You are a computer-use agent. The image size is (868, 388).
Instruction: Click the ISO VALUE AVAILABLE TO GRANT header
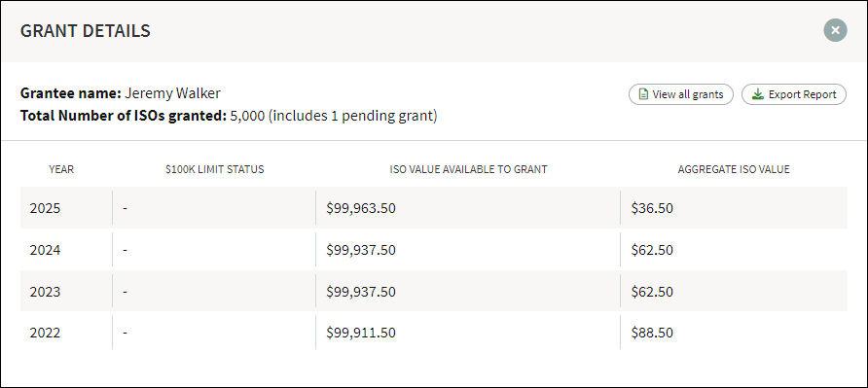click(468, 169)
